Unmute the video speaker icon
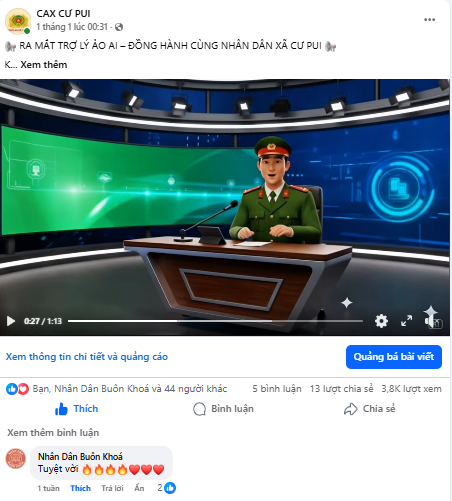Viewport: 452px width, 501px height. 431,321
